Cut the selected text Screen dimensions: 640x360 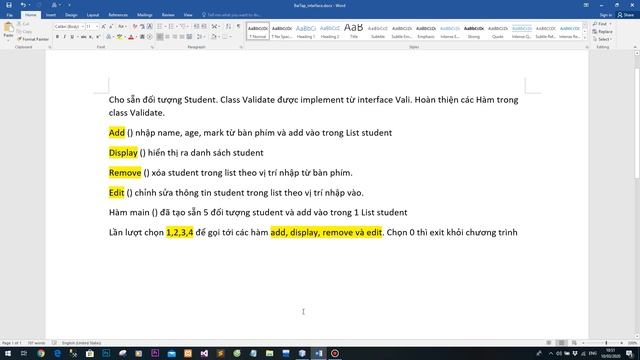(24, 24)
